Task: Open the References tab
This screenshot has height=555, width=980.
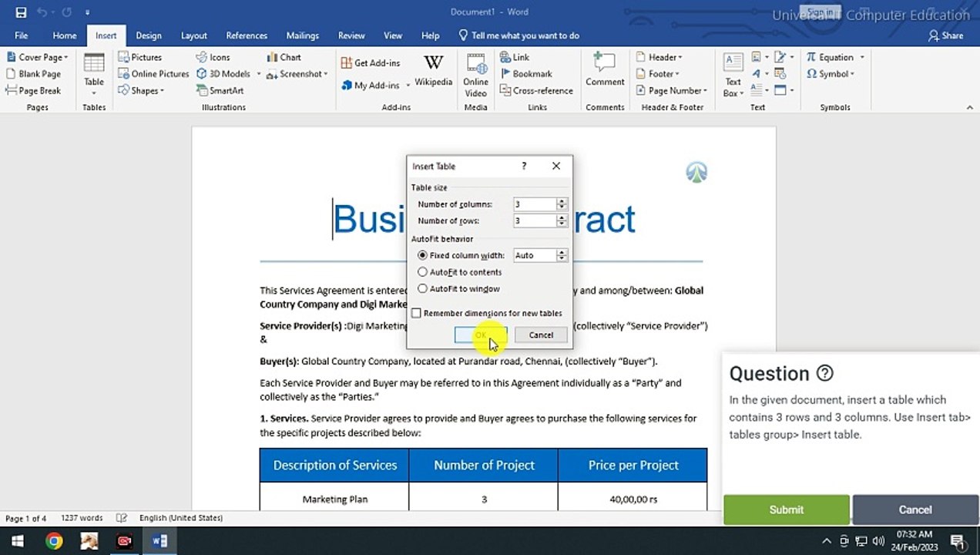Action: (x=247, y=35)
